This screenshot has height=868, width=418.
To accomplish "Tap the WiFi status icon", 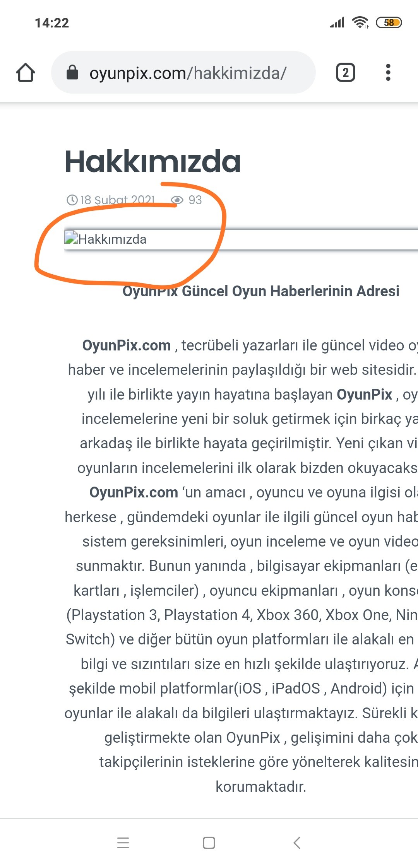I will (x=360, y=22).
